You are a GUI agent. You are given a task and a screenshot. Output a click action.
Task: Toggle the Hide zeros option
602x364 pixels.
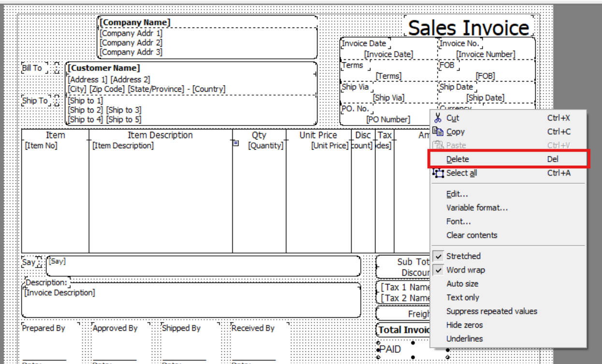pyautogui.click(x=464, y=325)
